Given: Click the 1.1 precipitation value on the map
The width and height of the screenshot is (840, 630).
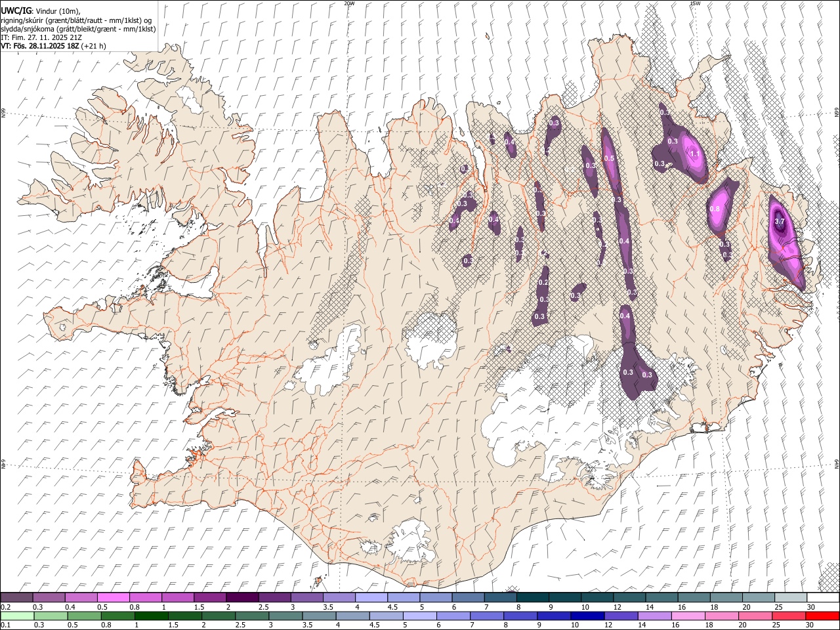Looking at the screenshot, I should pos(696,154).
